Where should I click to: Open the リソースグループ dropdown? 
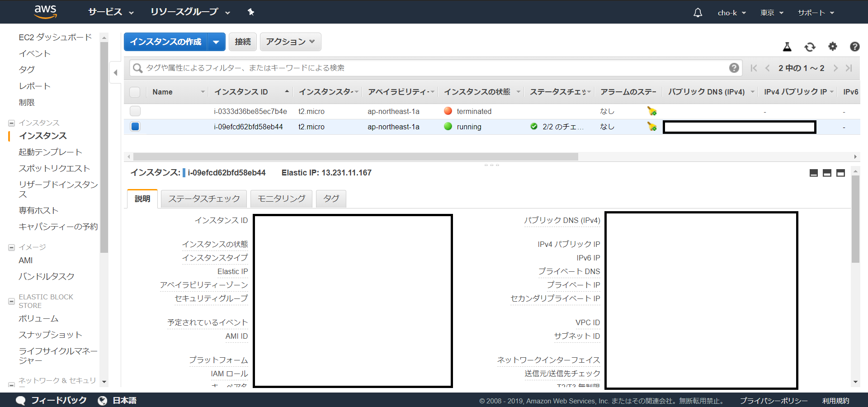pyautogui.click(x=190, y=12)
